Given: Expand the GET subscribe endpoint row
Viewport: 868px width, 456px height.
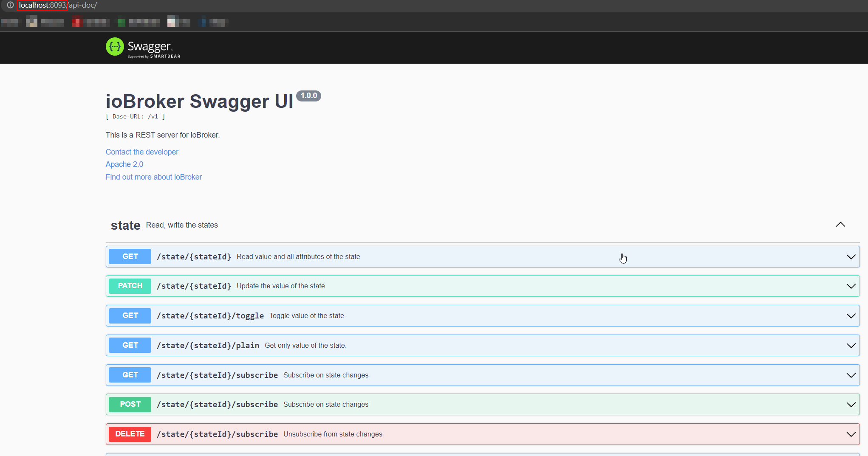Looking at the screenshot, I should [x=851, y=375].
